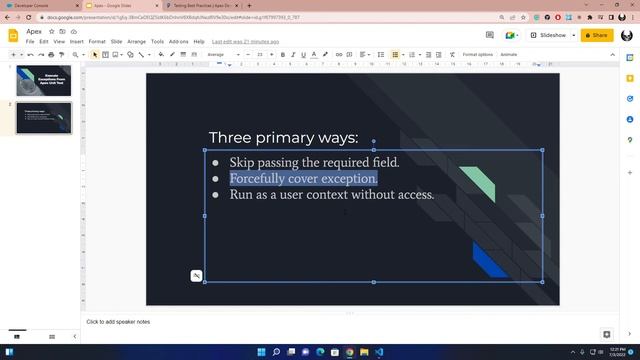Click the decrease indent icon
The height and width of the screenshot is (360, 640).
(x=428, y=54)
